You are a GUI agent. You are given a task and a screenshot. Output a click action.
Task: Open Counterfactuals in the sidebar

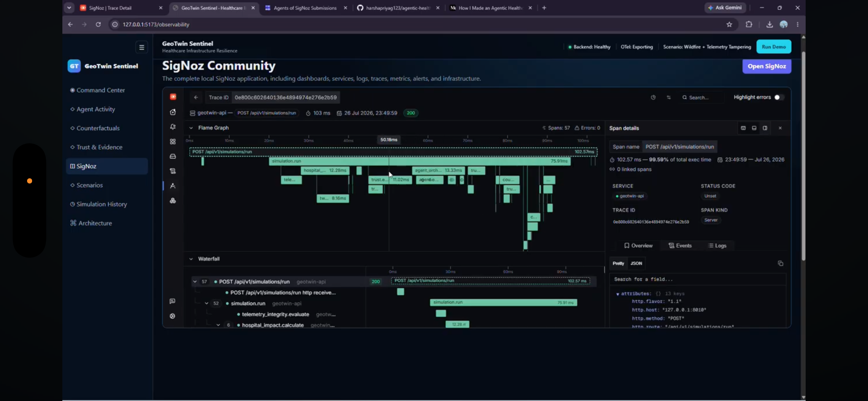pyautogui.click(x=107, y=128)
